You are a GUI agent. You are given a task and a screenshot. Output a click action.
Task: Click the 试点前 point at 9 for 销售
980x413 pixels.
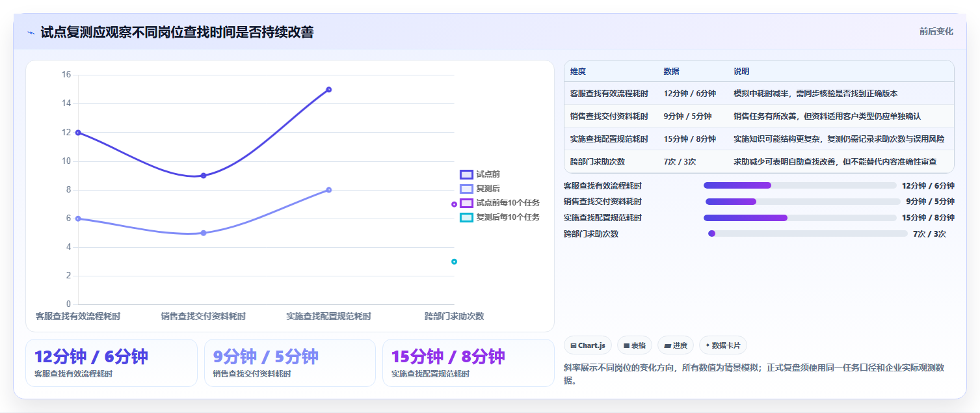pyautogui.click(x=204, y=176)
